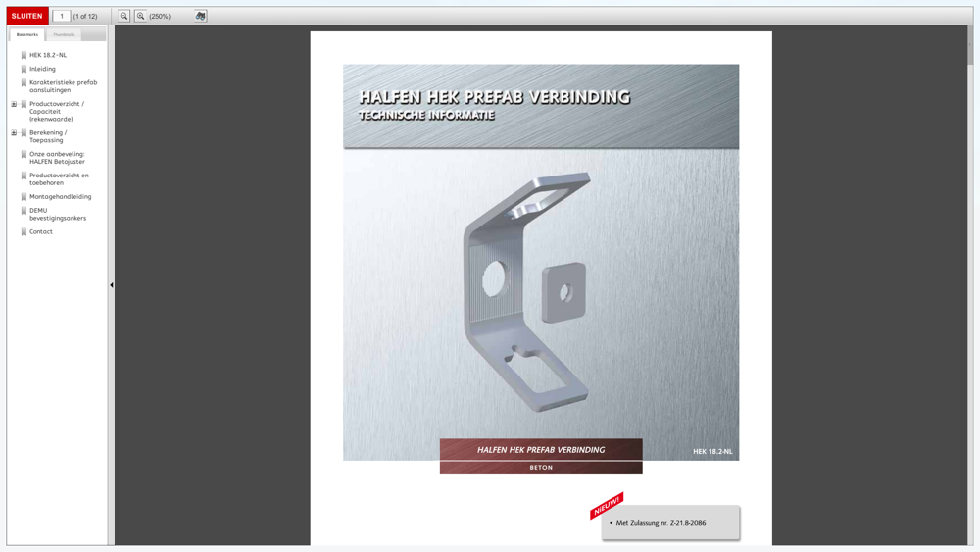Click the bookmark icon beside HEK 18.2-NL
This screenshot has width=980, height=552.
tap(24, 55)
